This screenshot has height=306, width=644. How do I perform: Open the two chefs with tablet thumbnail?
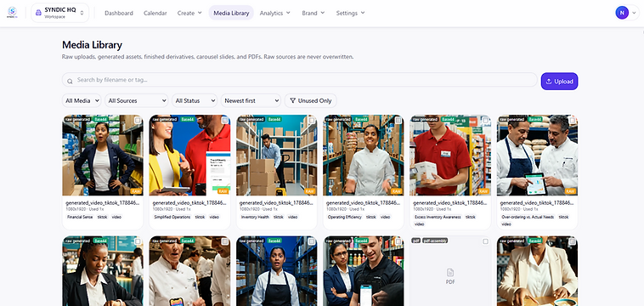(x=537, y=156)
